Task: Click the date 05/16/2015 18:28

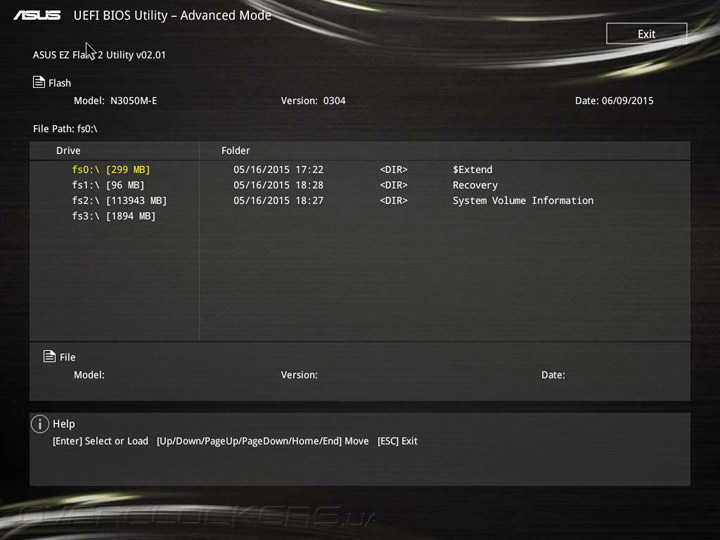Action: coord(278,185)
